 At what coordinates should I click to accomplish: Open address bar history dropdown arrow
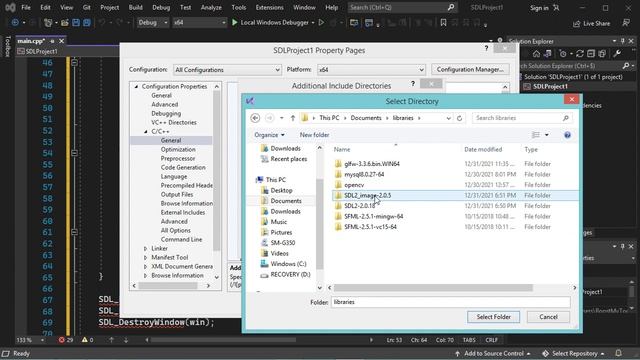pos(449,118)
